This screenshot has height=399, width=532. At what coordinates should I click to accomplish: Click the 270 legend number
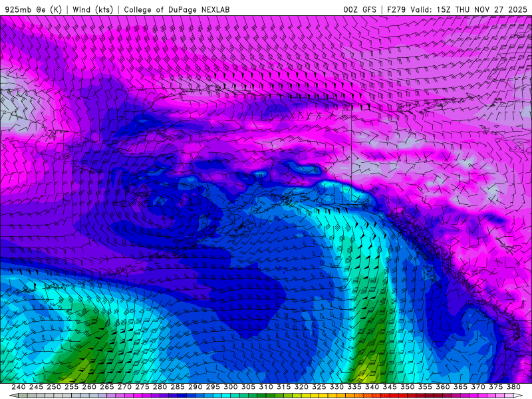tap(124, 387)
